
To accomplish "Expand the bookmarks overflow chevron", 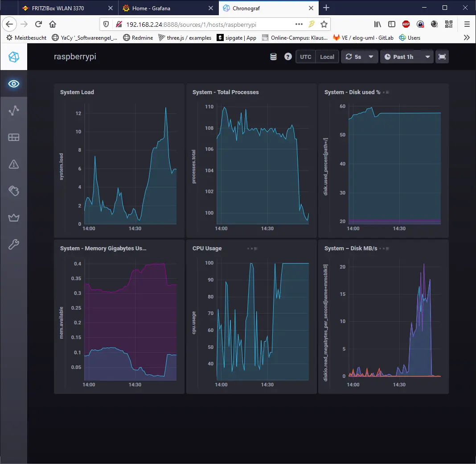I will point(466,37).
